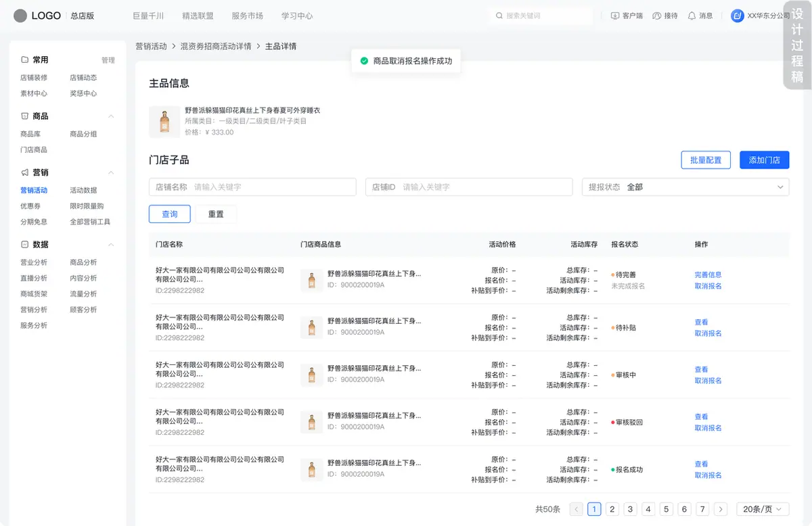Click 营销活动 breadcrumb link
Screen dimensions: 812x526
151,46
